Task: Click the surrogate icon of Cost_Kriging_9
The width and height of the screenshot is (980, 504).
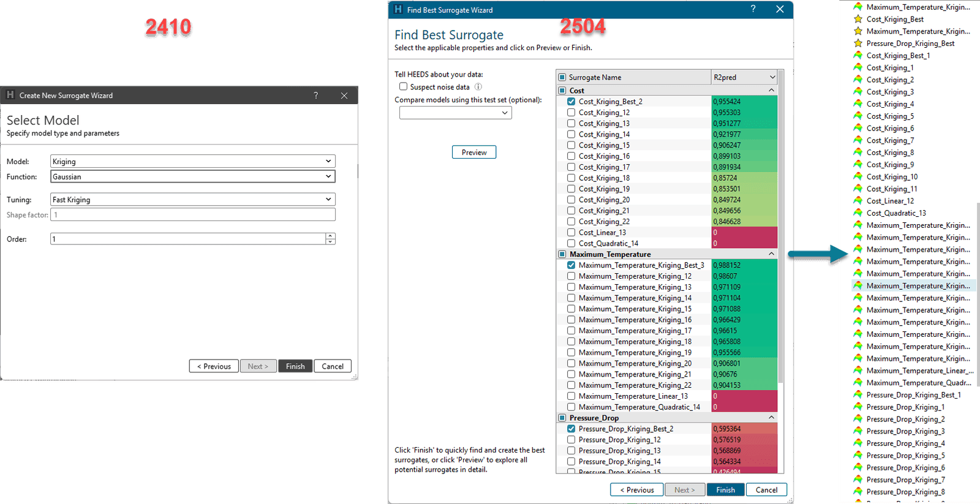Action: click(858, 164)
